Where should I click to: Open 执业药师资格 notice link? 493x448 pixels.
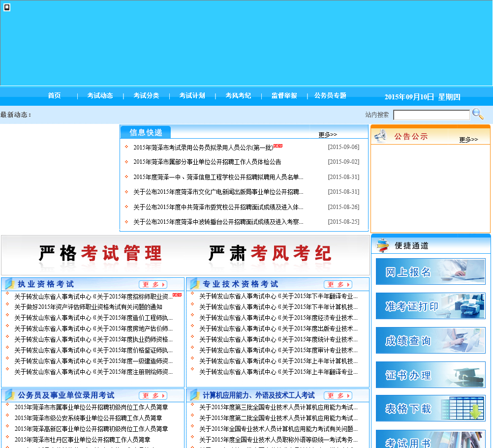93,339
